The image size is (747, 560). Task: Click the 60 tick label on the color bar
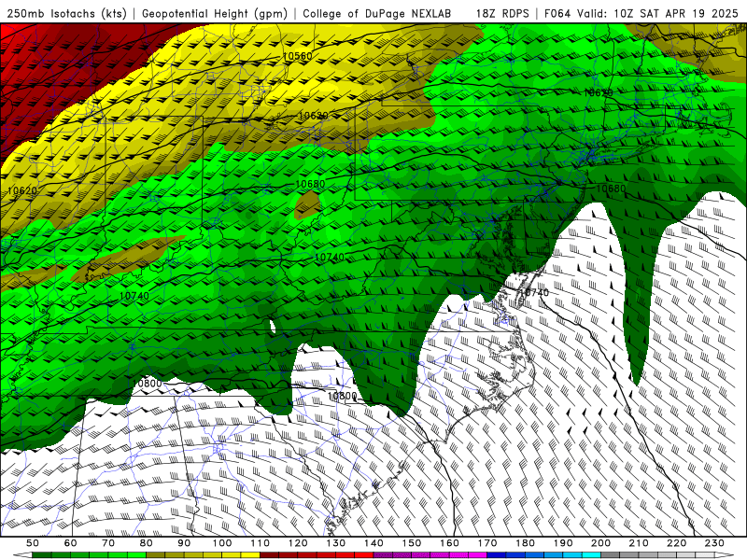pyautogui.click(x=71, y=543)
